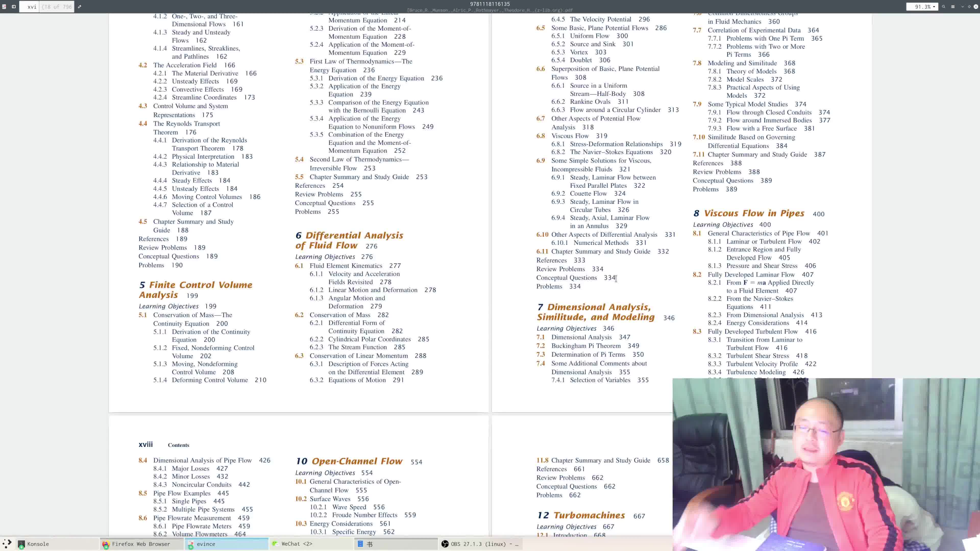The width and height of the screenshot is (980, 551).
Task: Click entry 7.7 Correlation of Experimental Data
Action: click(x=755, y=30)
